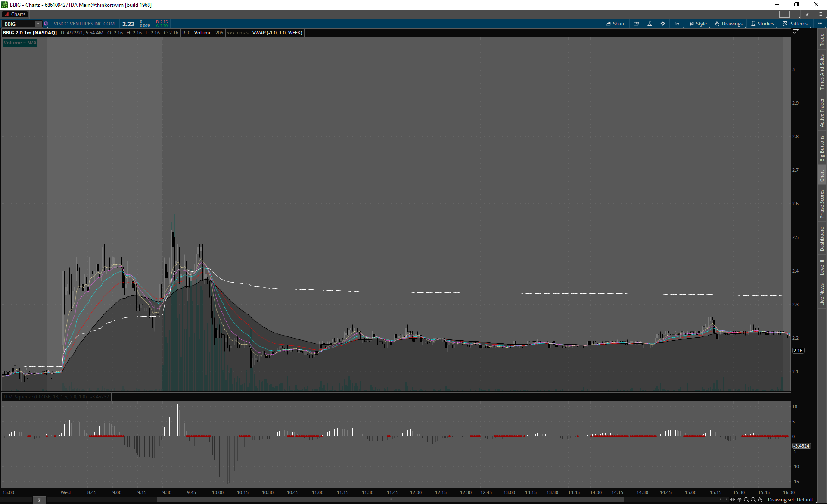
Task: Toggle the pin icon in top bar
Action: [x=807, y=14]
